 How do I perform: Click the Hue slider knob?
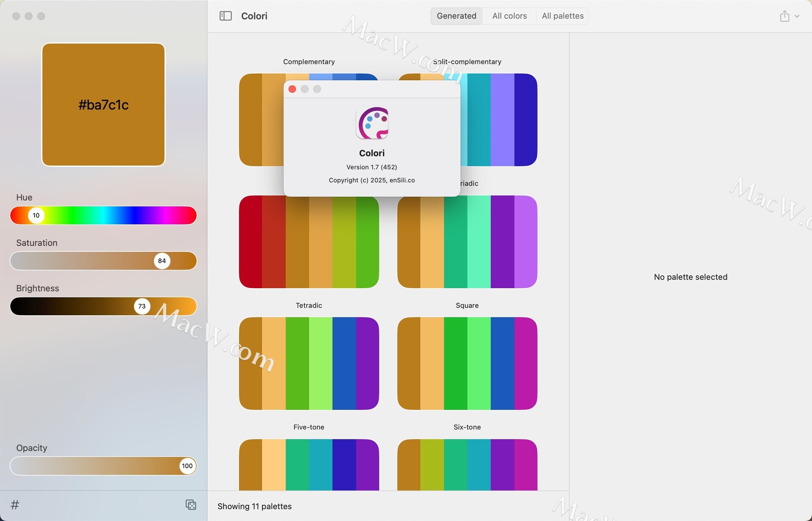click(x=36, y=215)
